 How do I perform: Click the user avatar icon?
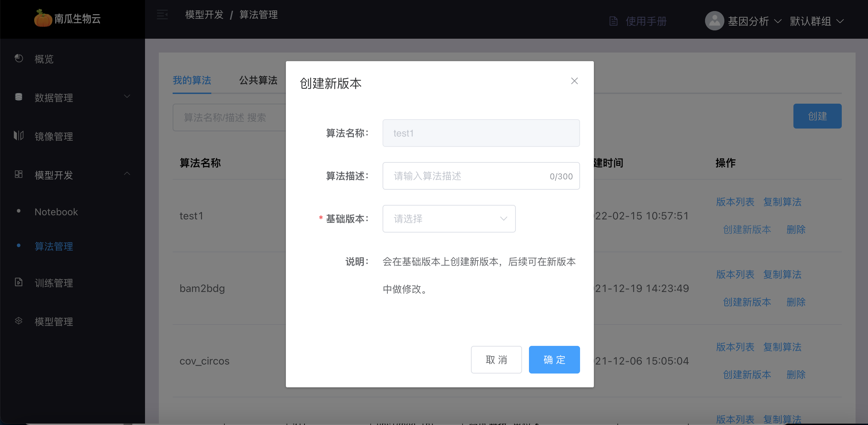714,21
